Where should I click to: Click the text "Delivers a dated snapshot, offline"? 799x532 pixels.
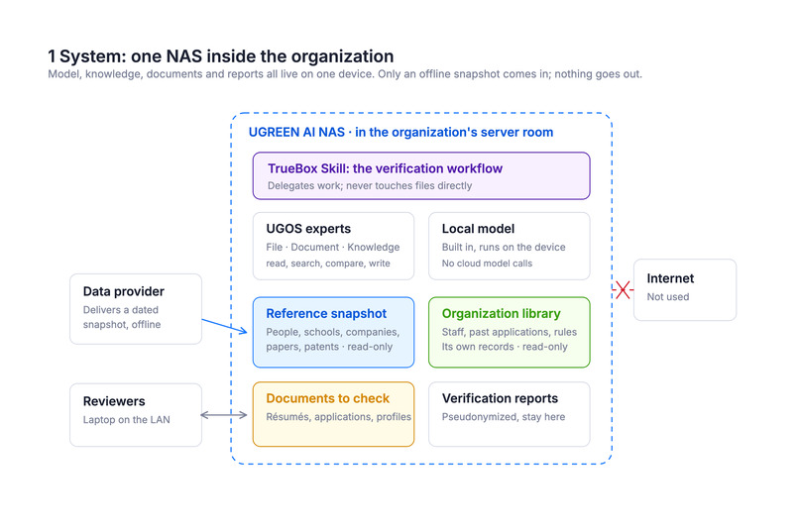(122, 317)
